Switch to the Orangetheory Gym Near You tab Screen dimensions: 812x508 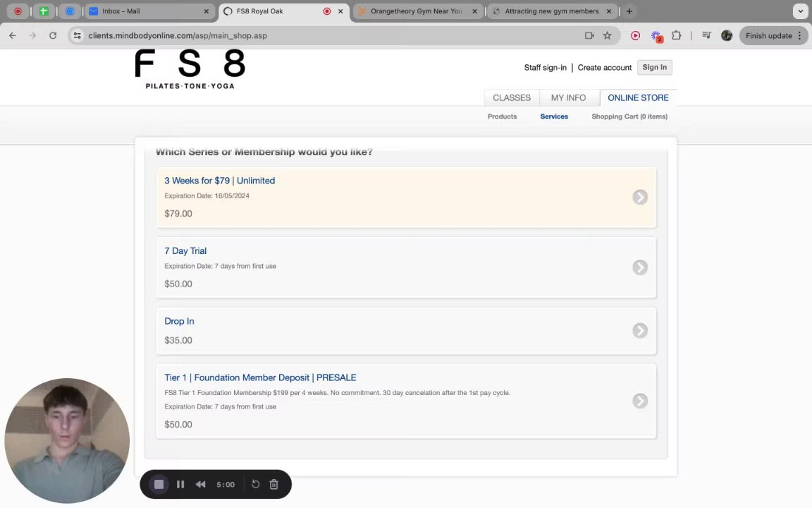tap(417, 11)
